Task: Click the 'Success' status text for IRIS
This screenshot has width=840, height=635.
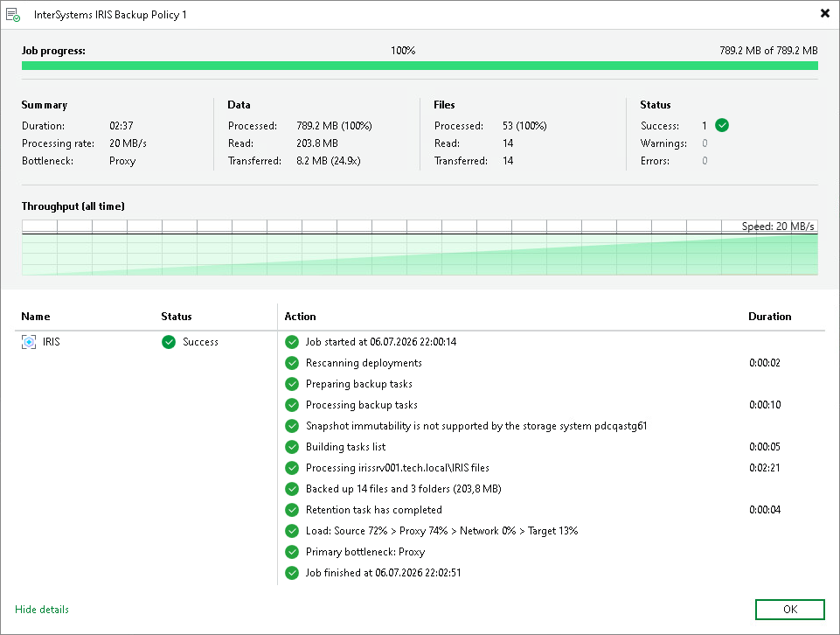Action: [x=200, y=342]
